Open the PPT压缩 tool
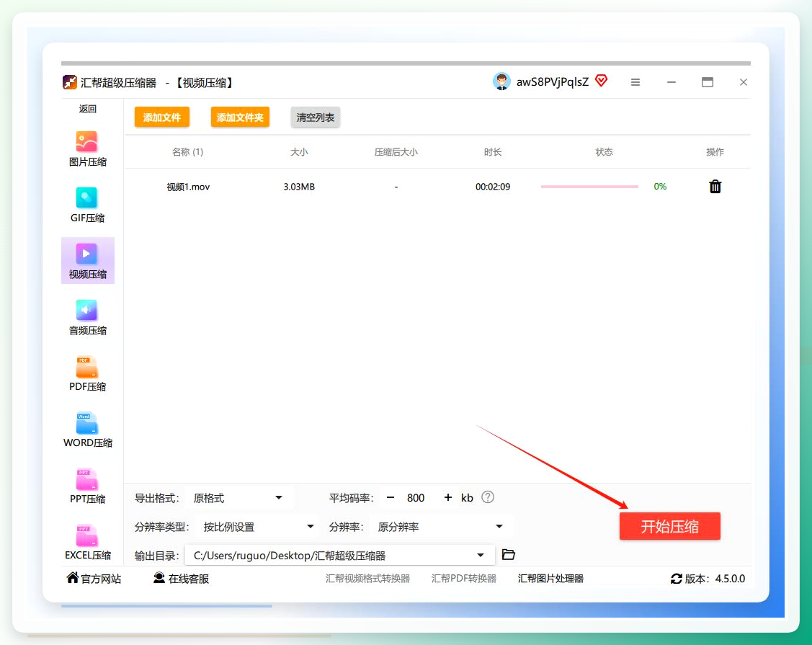812x645 pixels. click(x=87, y=486)
